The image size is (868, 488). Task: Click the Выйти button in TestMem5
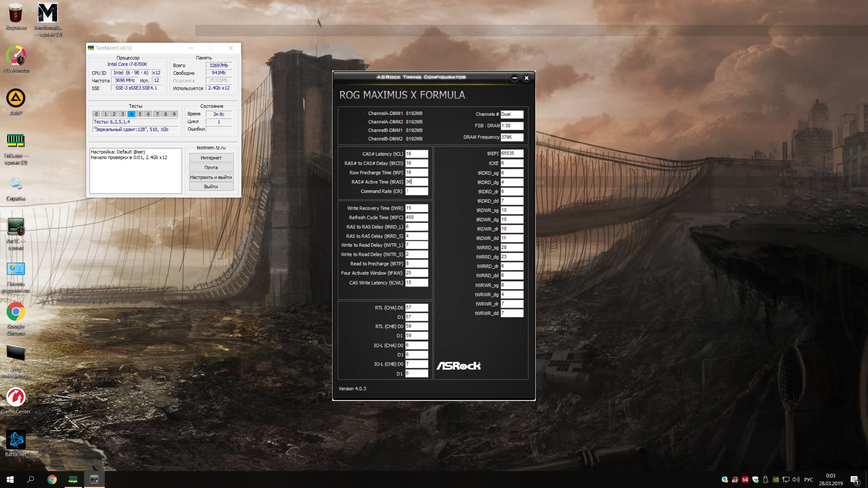pos(211,186)
